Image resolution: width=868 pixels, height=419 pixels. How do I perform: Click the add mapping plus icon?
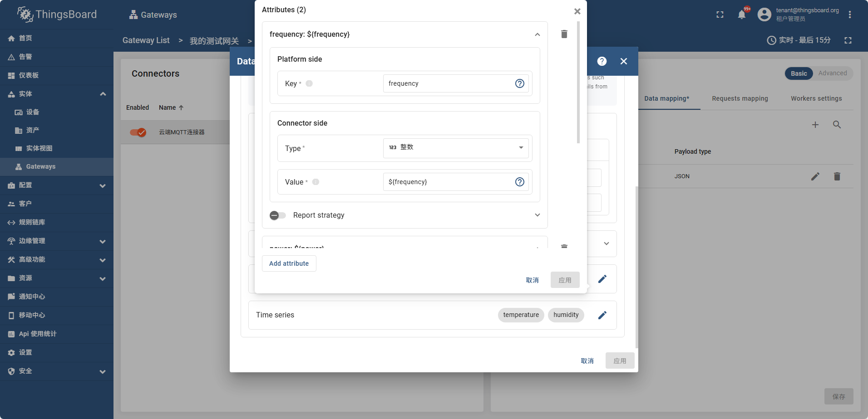(x=815, y=125)
